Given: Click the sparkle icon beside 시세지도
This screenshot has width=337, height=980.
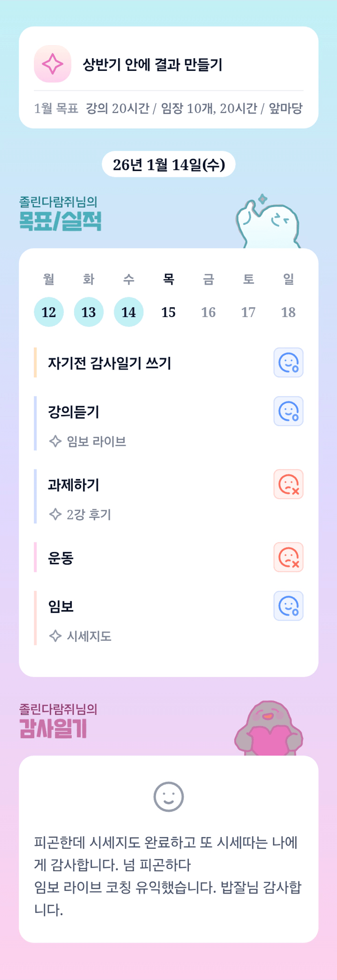Looking at the screenshot, I should 55,636.
